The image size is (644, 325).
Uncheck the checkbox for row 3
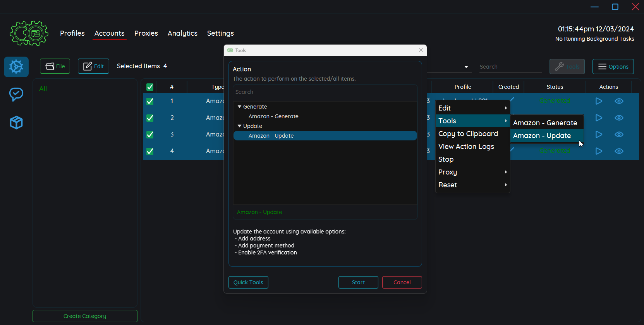150,135
